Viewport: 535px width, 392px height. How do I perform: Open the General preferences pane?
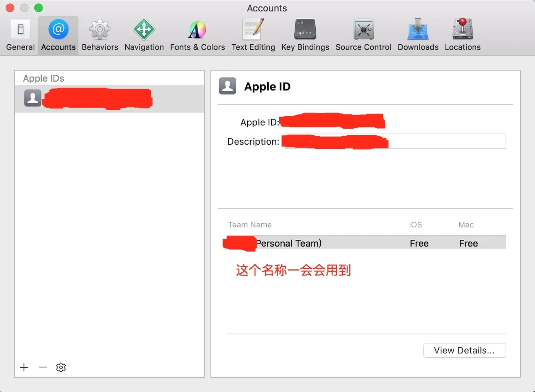point(21,35)
